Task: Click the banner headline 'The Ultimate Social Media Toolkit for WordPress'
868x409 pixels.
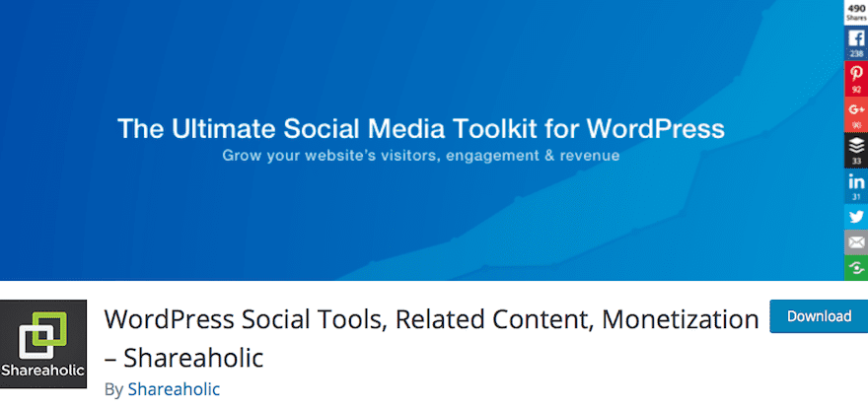Action: [x=421, y=128]
